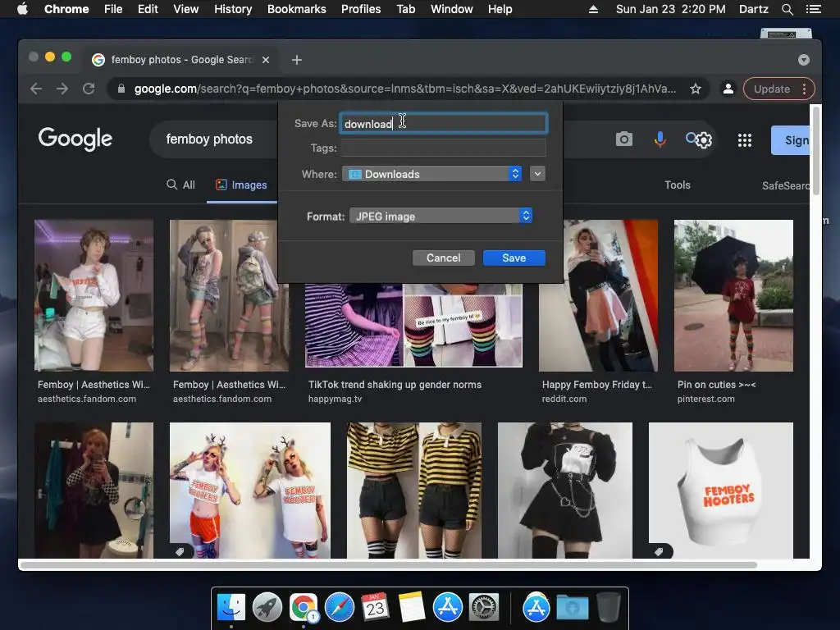Open the Chrome application menu
The height and width of the screenshot is (630, 840).
pos(66,9)
